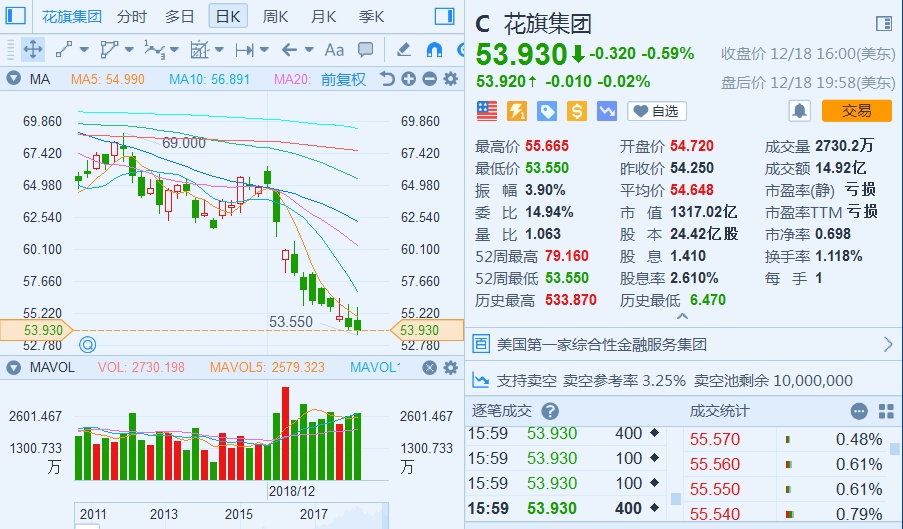Click the blue price tag icon
903x529 pixels.
coord(547,111)
